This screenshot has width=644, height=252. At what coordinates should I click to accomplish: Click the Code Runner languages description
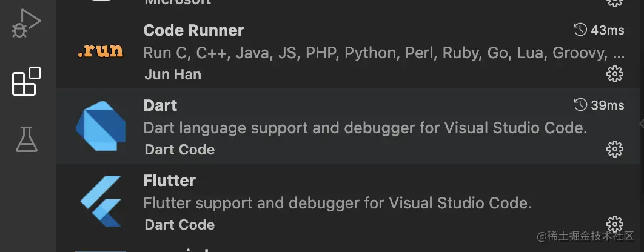[x=384, y=53]
